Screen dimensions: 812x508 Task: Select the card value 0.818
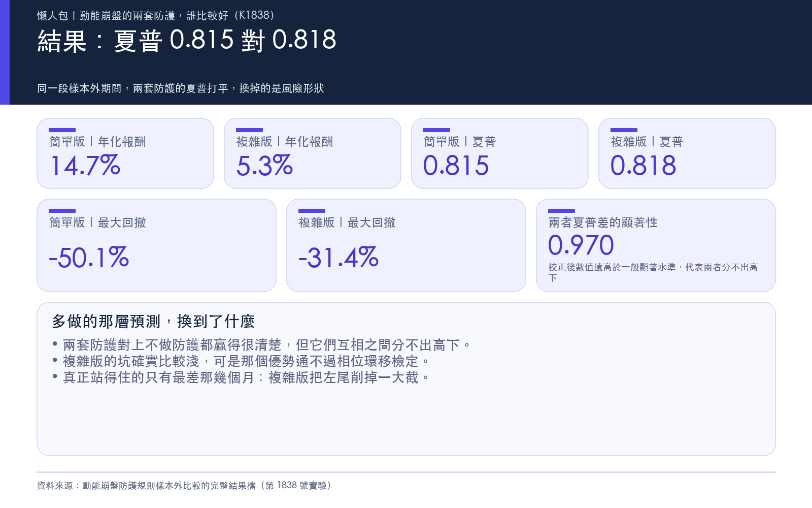[x=644, y=166]
